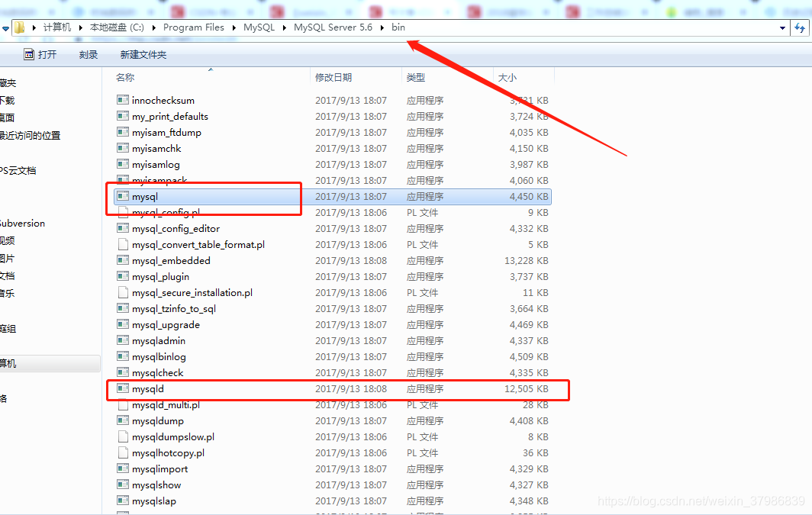This screenshot has height=515, width=812.
Task: Go to 计算机 in breadcrumb path
Action: (x=57, y=27)
